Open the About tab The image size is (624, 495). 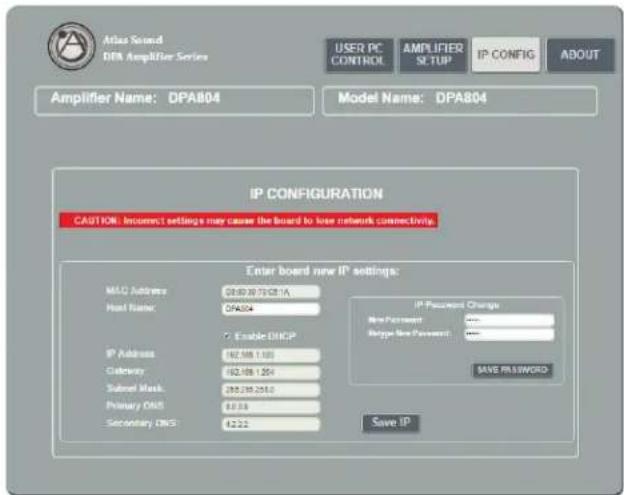pos(580,55)
